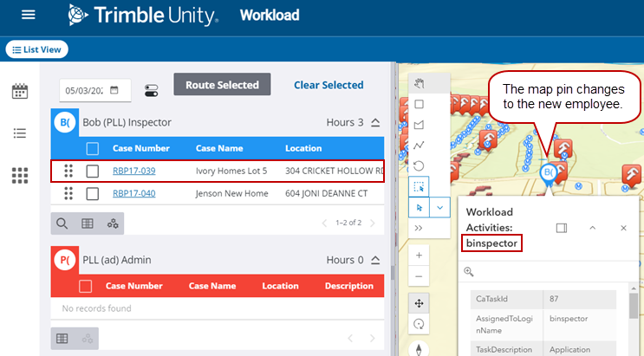The height and width of the screenshot is (356, 644).
Task: Collapse Bob (PLL) Inspector section
Action: [375, 122]
